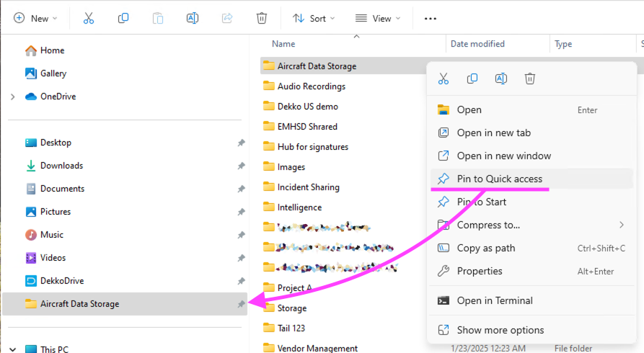Select This PC in the navigation pane
The height and width of the screenshot is (353, 644).
click(46, 349)
